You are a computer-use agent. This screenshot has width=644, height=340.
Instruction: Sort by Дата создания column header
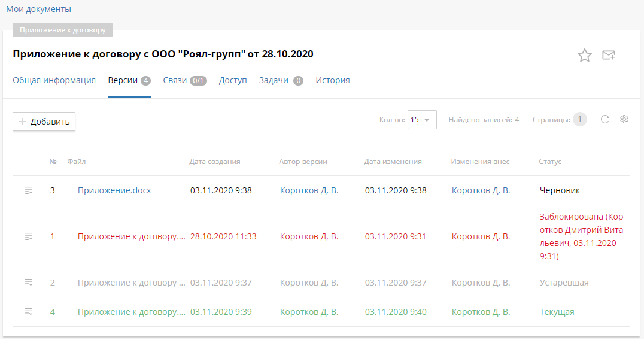coord(215,162)
